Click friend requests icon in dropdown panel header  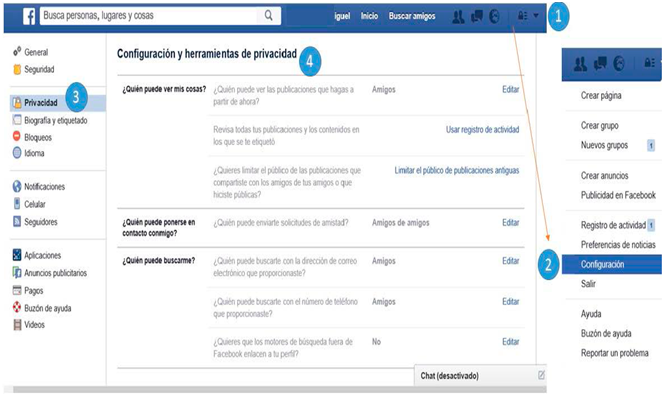pos(580,64)
